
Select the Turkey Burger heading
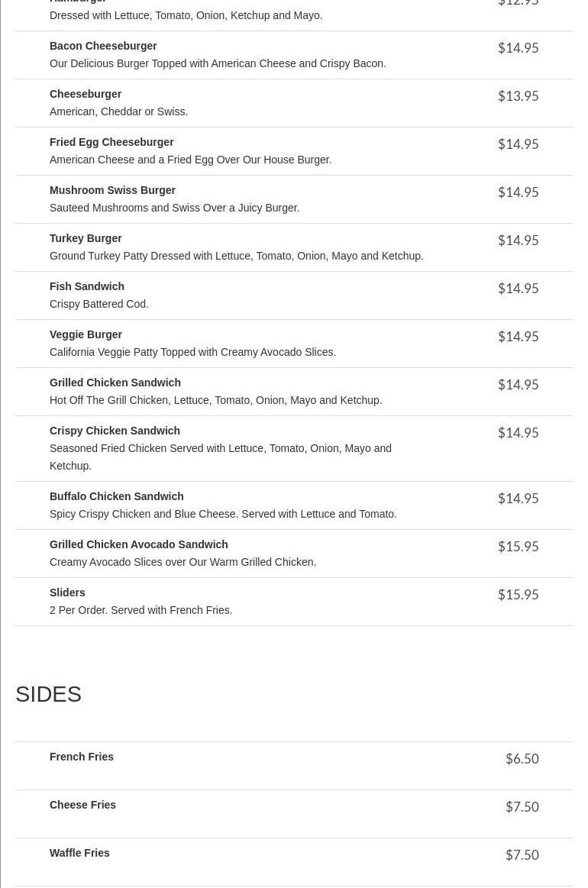pos(86,238)
